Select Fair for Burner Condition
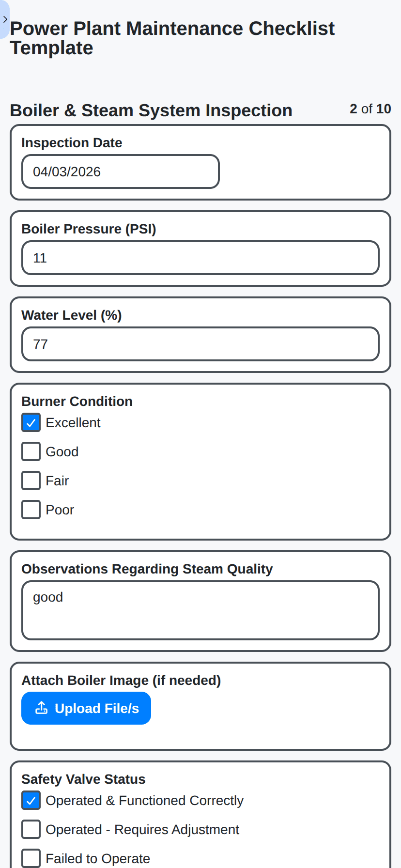Image resolution: width=401 pixels, height=868 pixels. pyautogui.click(x=31, y=480)
